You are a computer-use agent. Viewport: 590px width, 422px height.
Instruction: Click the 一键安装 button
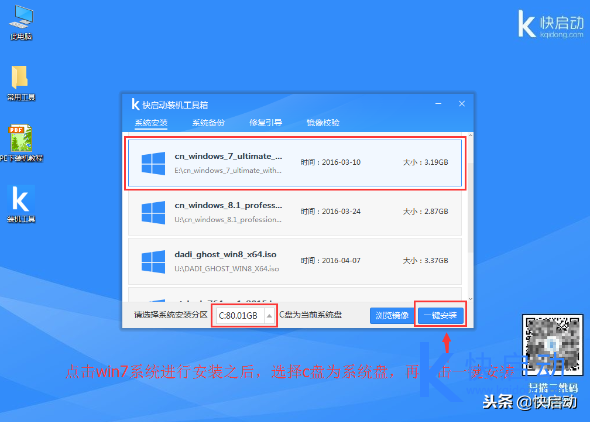click(440, 315)
